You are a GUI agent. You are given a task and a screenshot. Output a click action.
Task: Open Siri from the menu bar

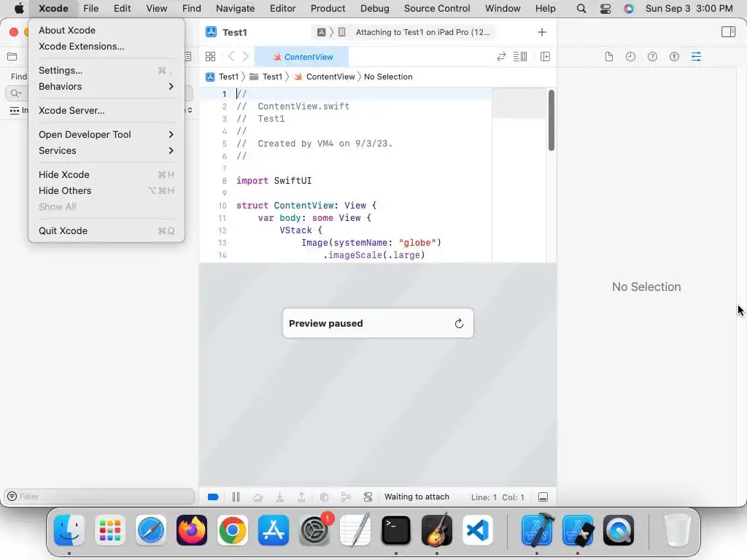coord(629,9)
